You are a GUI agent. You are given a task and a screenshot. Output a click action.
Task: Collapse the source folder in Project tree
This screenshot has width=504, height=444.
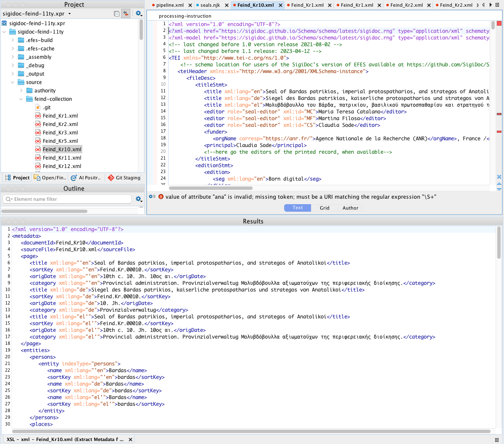pos(12,82)
